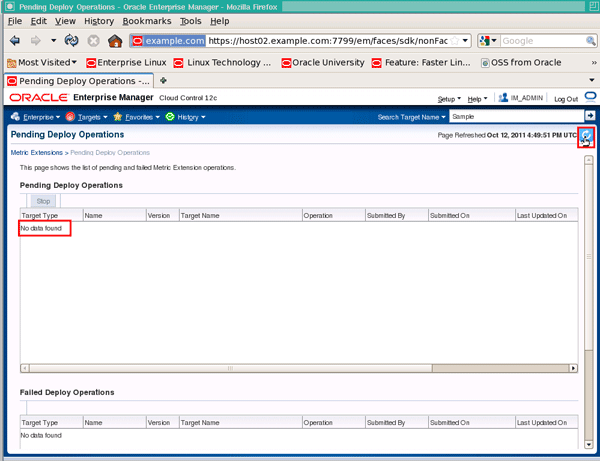Click Operation header in Pending table
Screen dimensions: 600x461
pos(333,215)
